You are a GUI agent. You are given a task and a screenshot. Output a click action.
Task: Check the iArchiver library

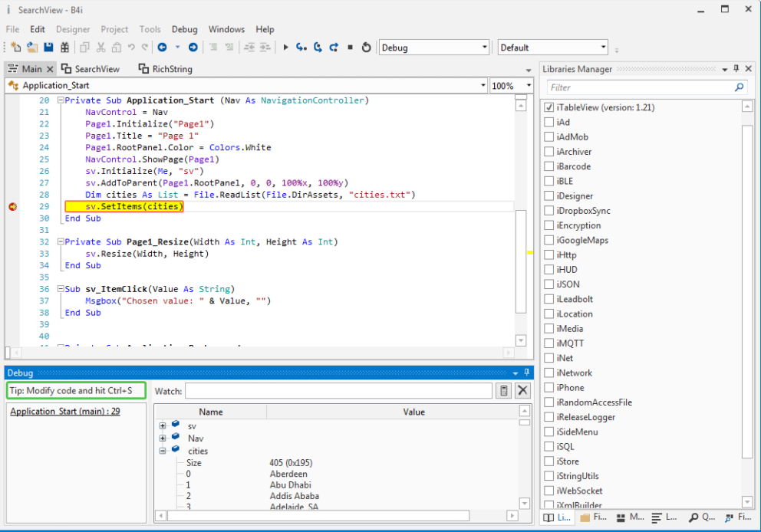point(549,151)
